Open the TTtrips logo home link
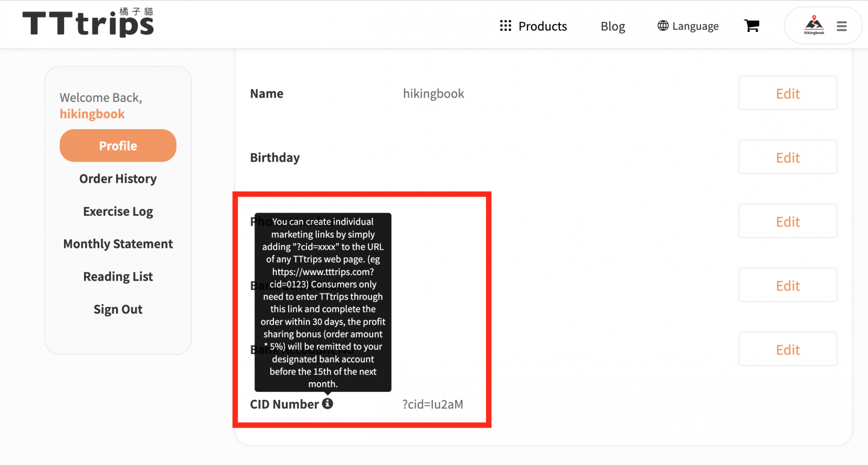Viewport: 868px width, 465px height. coord(88,22)
